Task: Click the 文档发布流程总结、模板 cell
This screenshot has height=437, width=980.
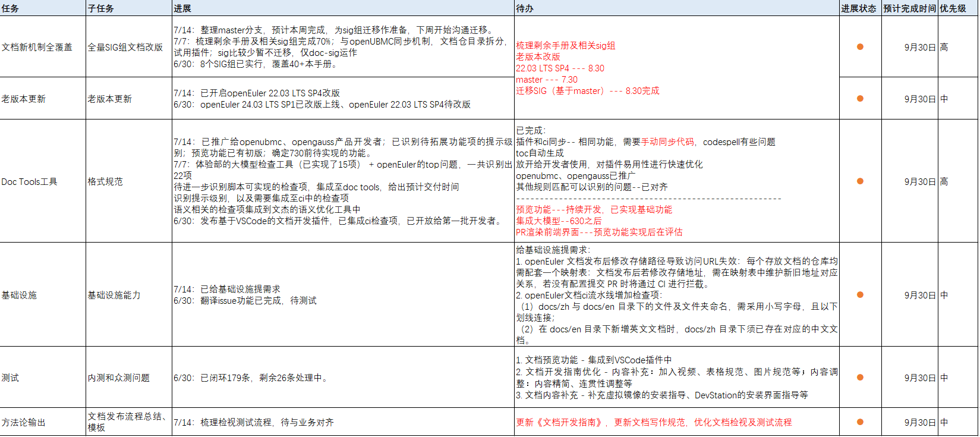Action: tap(127, 422)
